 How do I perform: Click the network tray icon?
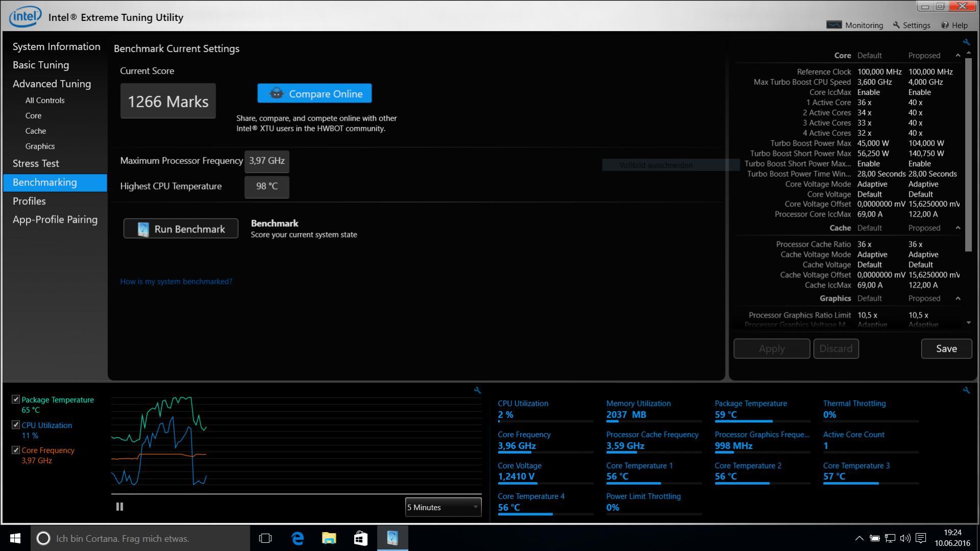(x=890, y=538)
